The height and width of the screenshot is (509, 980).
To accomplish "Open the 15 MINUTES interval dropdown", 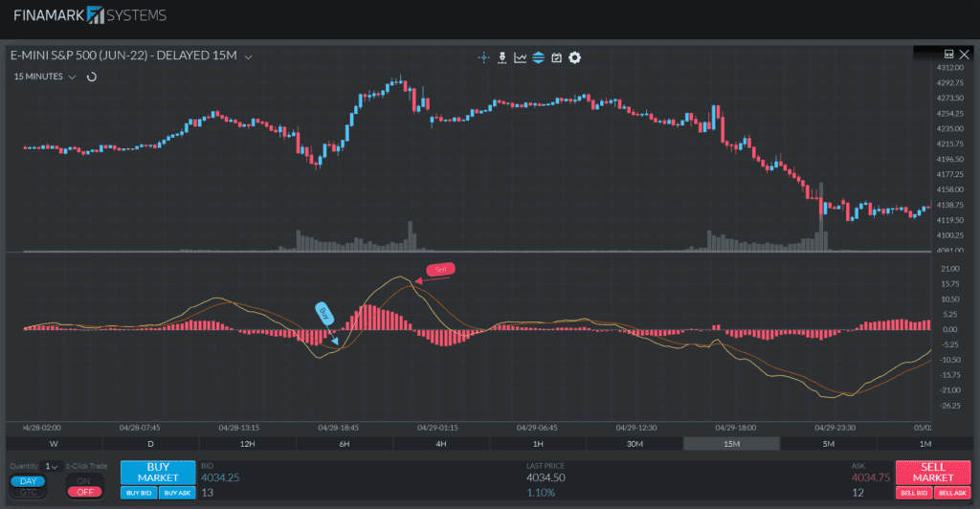I will pyautogui.click(x=72, y=77).
